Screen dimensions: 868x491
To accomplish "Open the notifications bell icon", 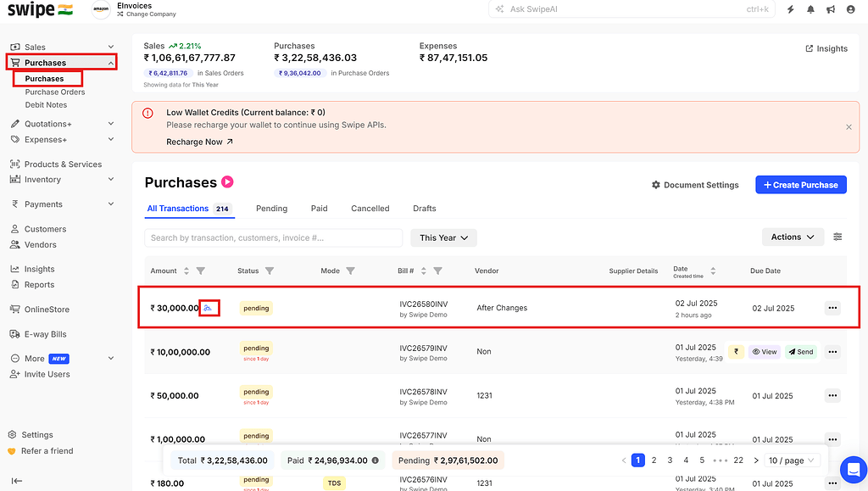I will [x=810, y=9].
